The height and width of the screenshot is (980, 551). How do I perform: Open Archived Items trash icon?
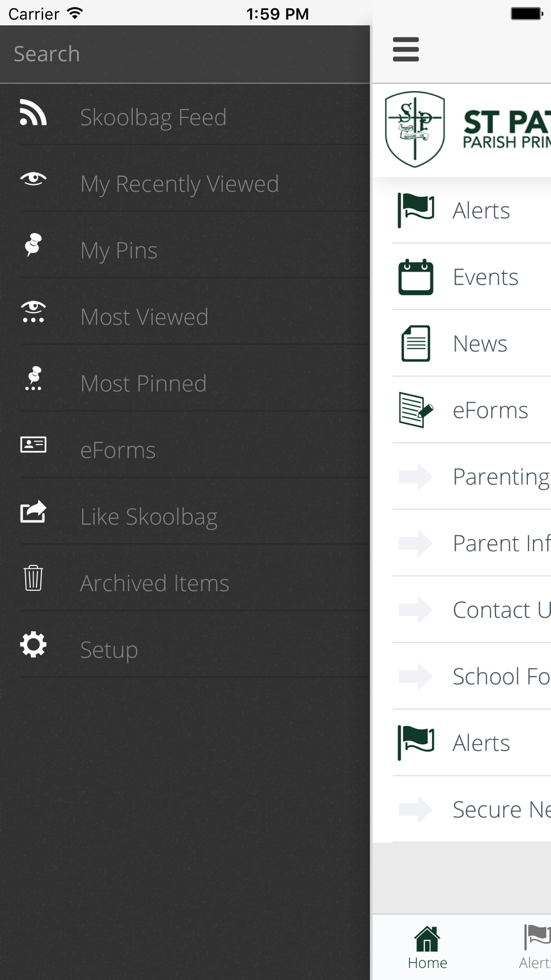(33, 578)
